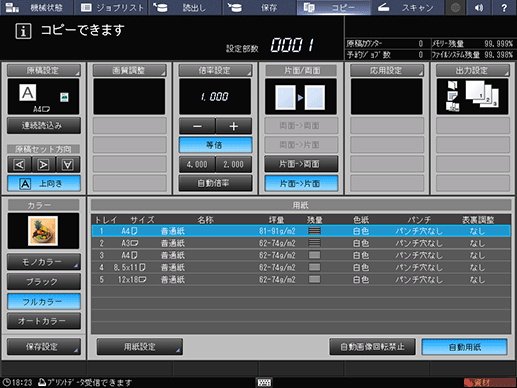Click tray 3 remaining paper level icon
517x388 pixels.
(314, 255)
